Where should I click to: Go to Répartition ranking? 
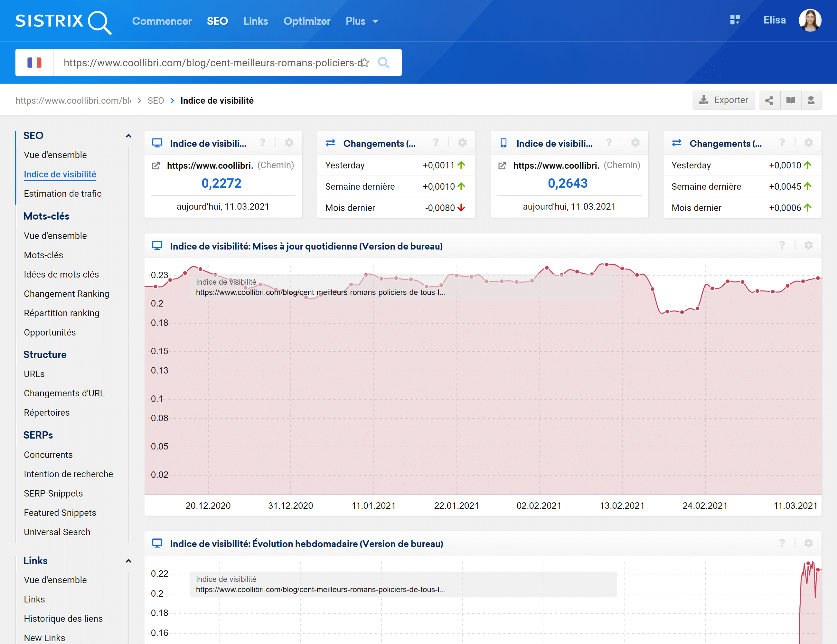tap(61, 313)
